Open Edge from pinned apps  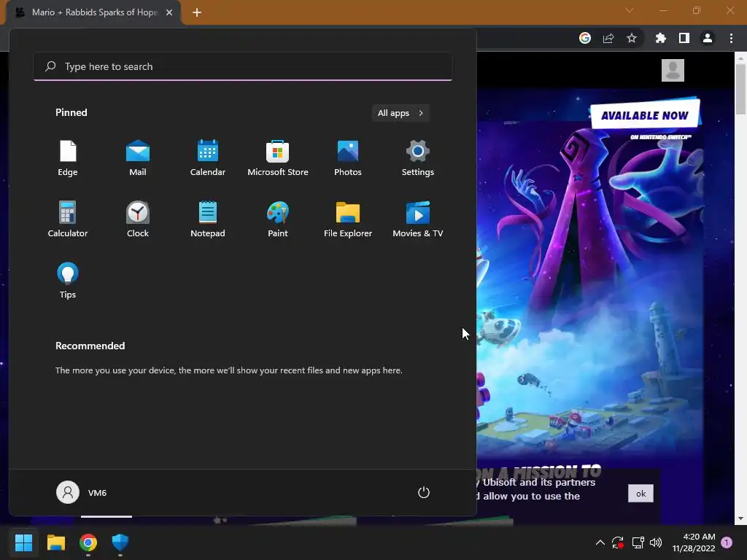pos(68,158)
